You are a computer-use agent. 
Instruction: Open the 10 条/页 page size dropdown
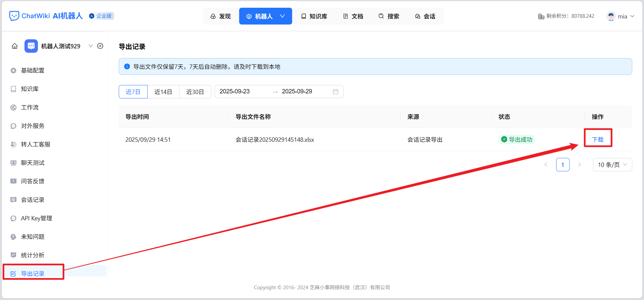click(x=612, y=165)
